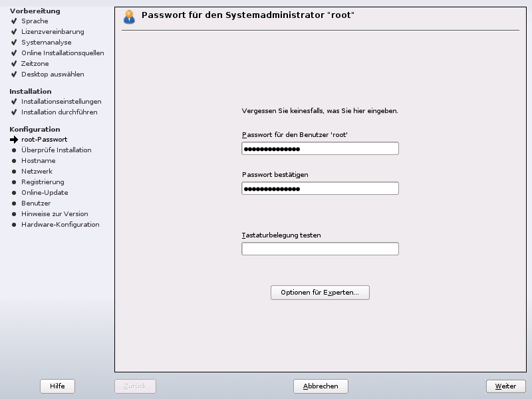Select the Netzwerk step label
Image resolution: width=532 pixels, height=399 pixels.
pyautogui.click(x=37, y=172)
